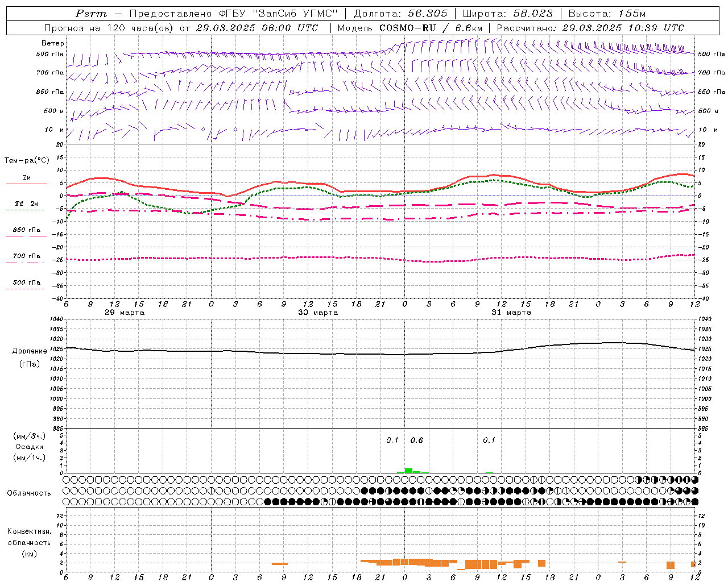Click the 'Долгота: 56.305' longitude value

click(x=401, y=14)
